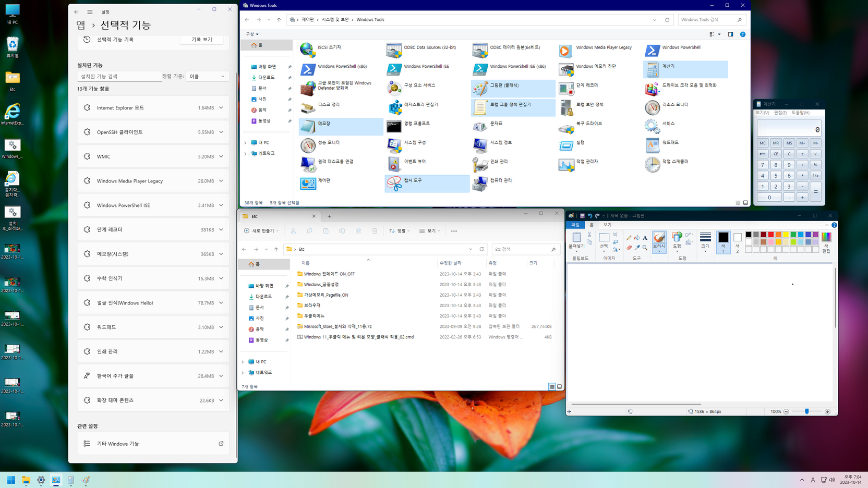Open 도움말(H) menu in Calculator

tap(800, 113)
